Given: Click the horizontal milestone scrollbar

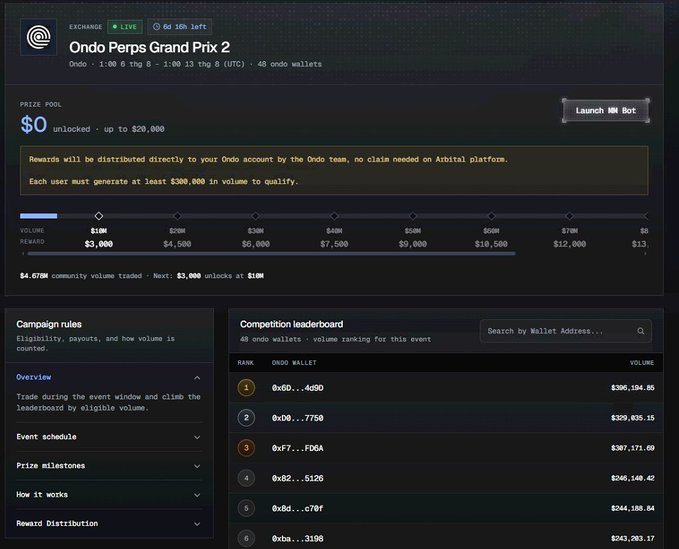Looking at the screenshot, I should pyautogui.click(x=272, y=254).
